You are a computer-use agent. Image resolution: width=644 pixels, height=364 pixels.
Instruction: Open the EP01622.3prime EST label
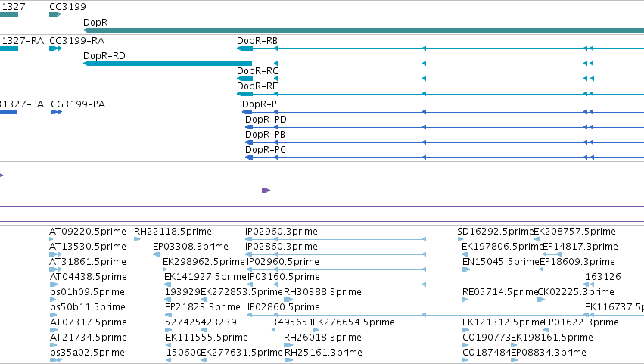581,322
